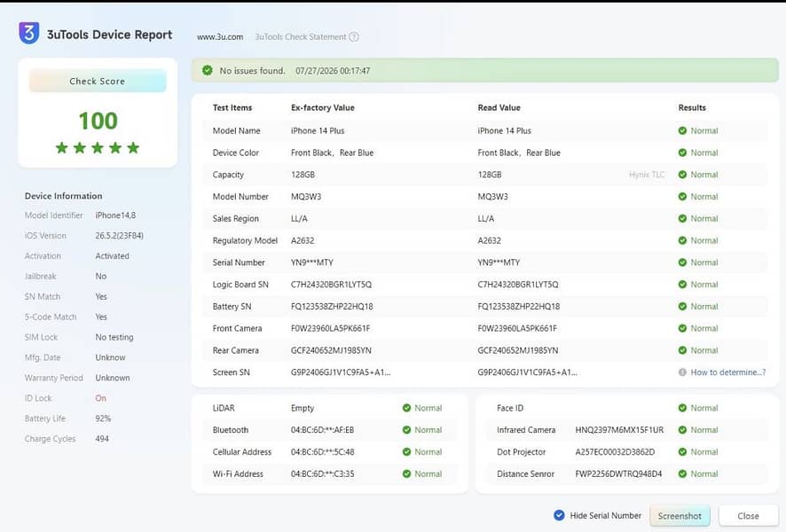Click the Normal status icon for Model Number

point(682,196)
